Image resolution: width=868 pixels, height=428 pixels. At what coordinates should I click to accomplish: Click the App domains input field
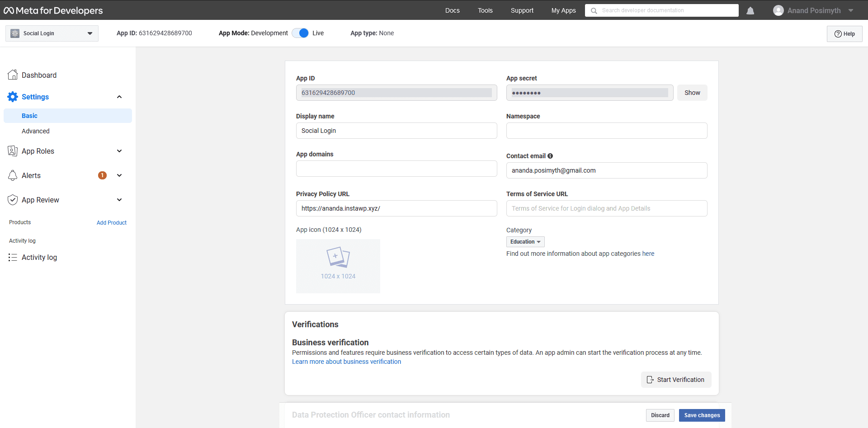[396, 169]
